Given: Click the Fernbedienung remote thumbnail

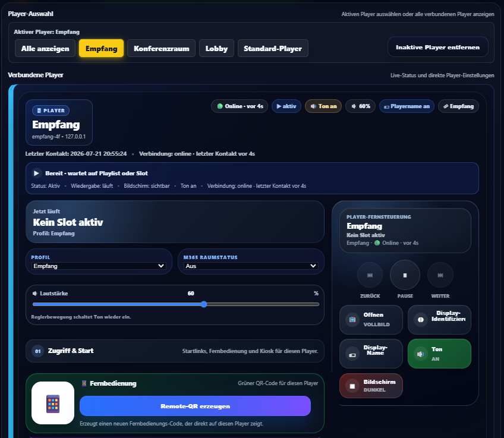Looking at the screenshot, I should pos(53,403).
